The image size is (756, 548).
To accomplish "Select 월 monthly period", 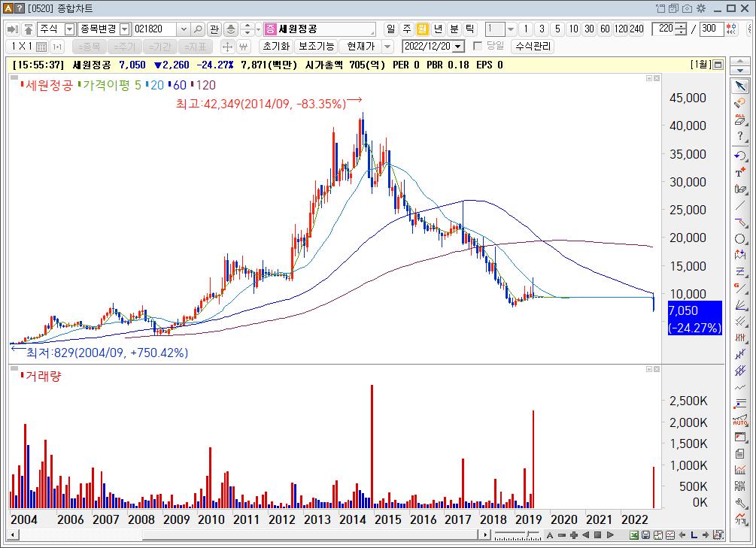I will tap(422, 29).
